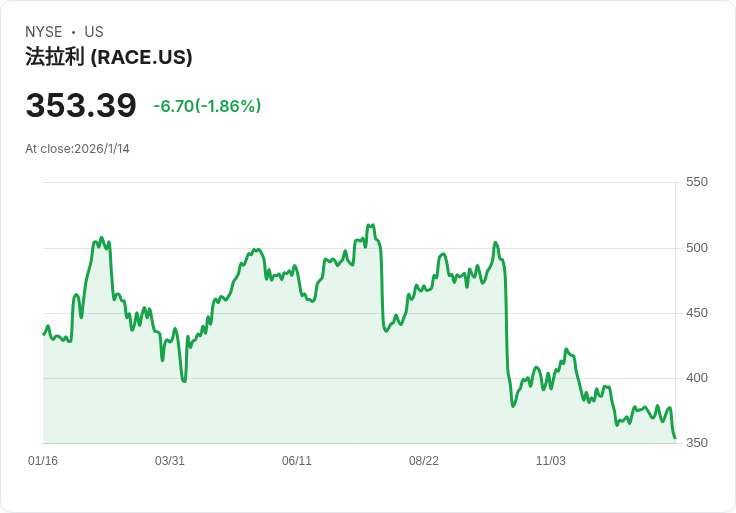Click the 06/11 date on the x-axis
Viewport: 736px width, 513px height.
pyautogui.click(x=297, y=461)
